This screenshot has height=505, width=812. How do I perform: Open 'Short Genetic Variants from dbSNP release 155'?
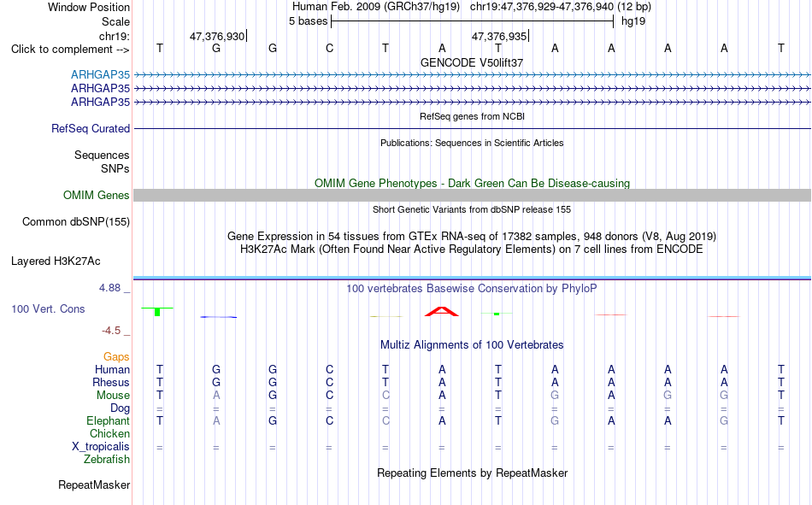(472, 209)
